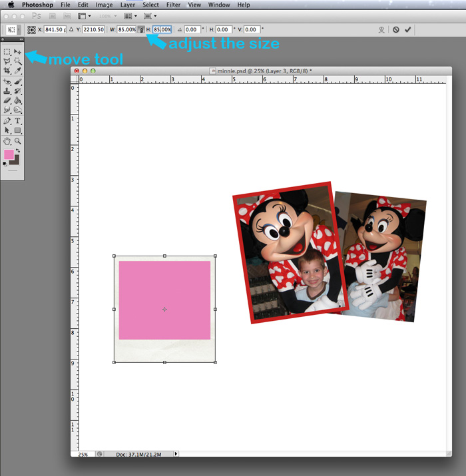The image size is (466, 476).
Task: Select the Pen tool
Action: (7, 120)
